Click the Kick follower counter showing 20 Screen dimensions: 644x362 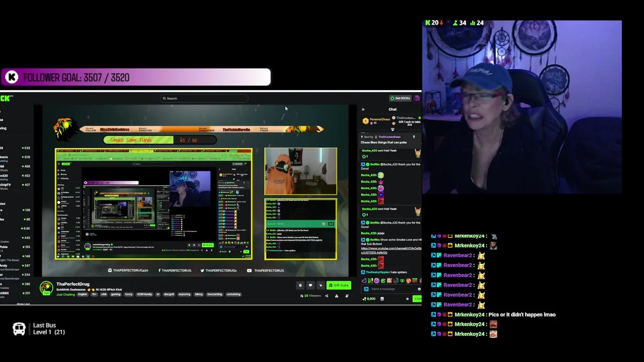click(434, 23)
